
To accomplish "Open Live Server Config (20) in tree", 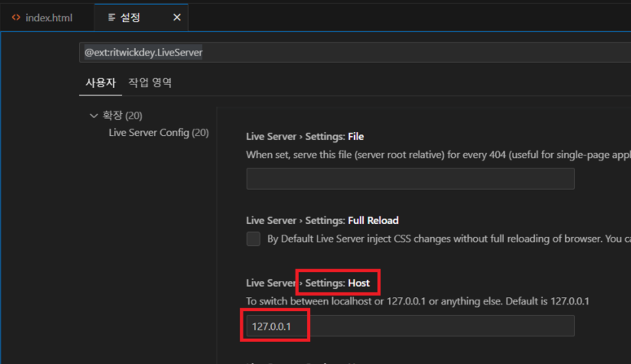I will [159, 133].
